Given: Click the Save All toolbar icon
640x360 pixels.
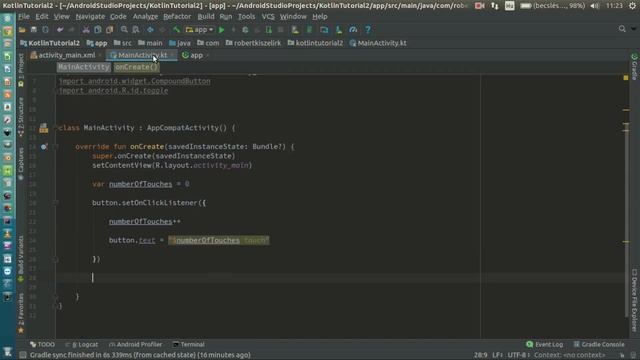Looking at the screenshot, I should 34,30.
